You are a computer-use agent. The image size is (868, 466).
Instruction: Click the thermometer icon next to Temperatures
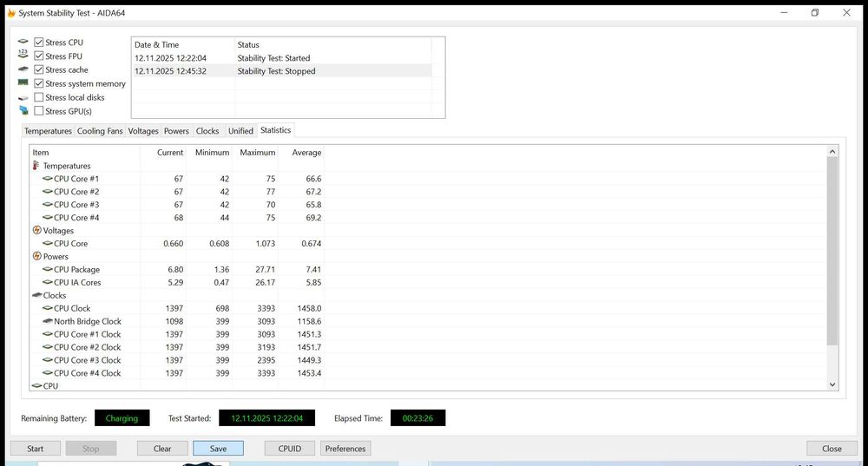(36, 166)
